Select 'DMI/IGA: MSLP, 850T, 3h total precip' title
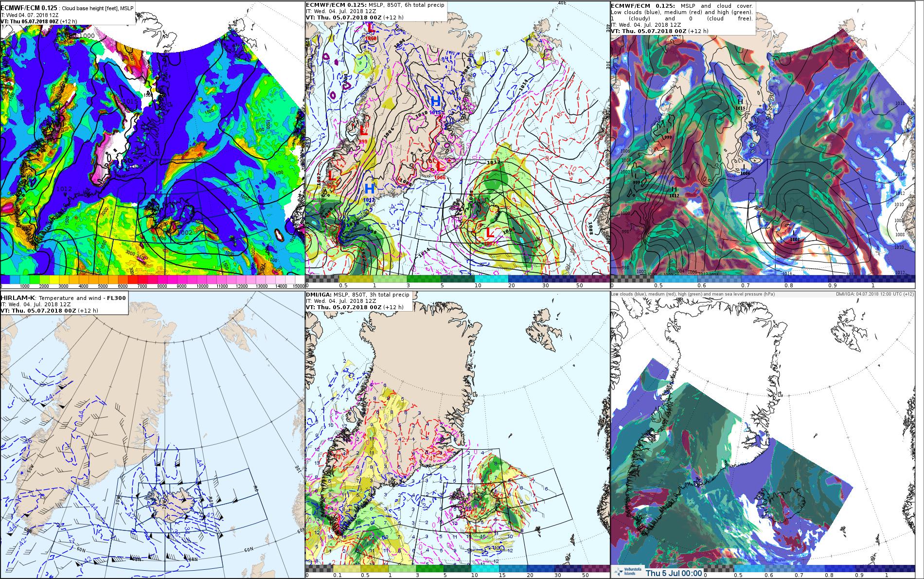Image resolution: width=924 pixels, height=579 pixels. coord(358,295)
